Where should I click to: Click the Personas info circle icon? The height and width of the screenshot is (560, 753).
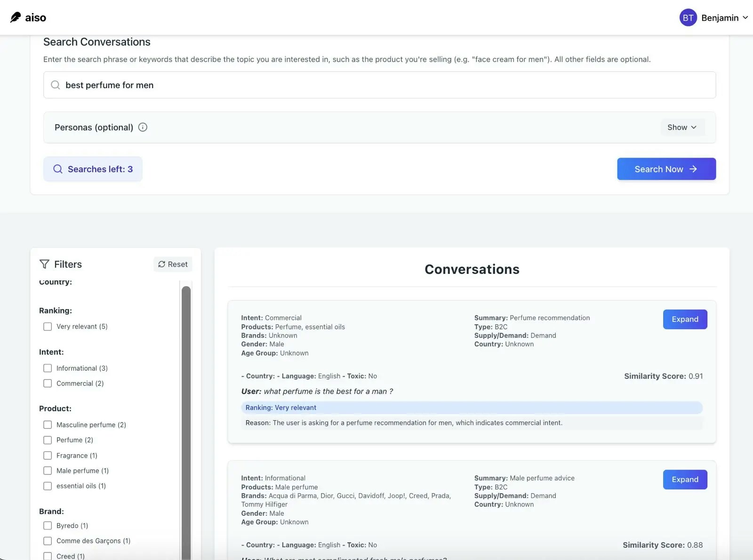(x=143, y=127)
